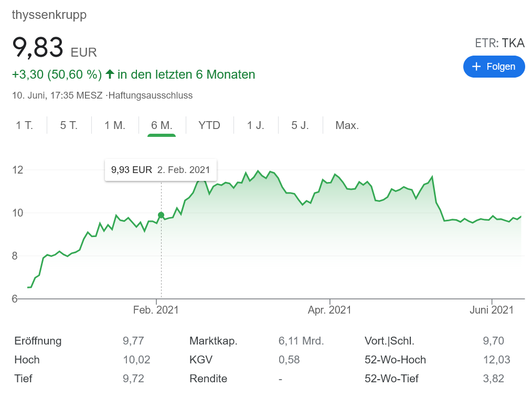
Task: Click the Feb. 2021 axis label
Action: pyautogui.click(x=156, y=310)
